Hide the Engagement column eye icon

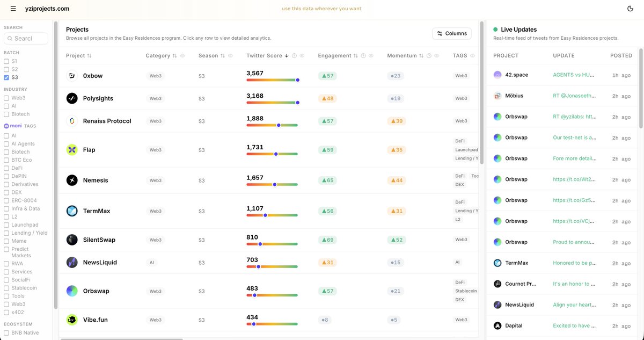[371, 56]
